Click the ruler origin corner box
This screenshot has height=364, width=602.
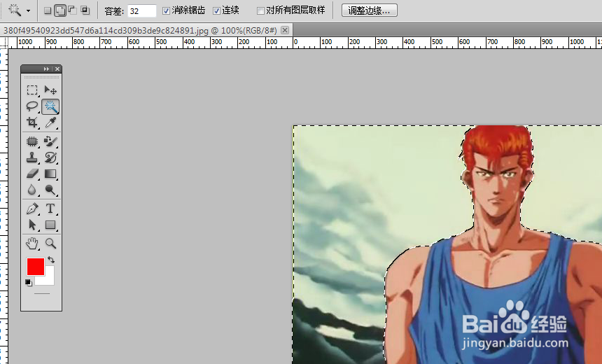pyautogui.click(x=3, y=43)
